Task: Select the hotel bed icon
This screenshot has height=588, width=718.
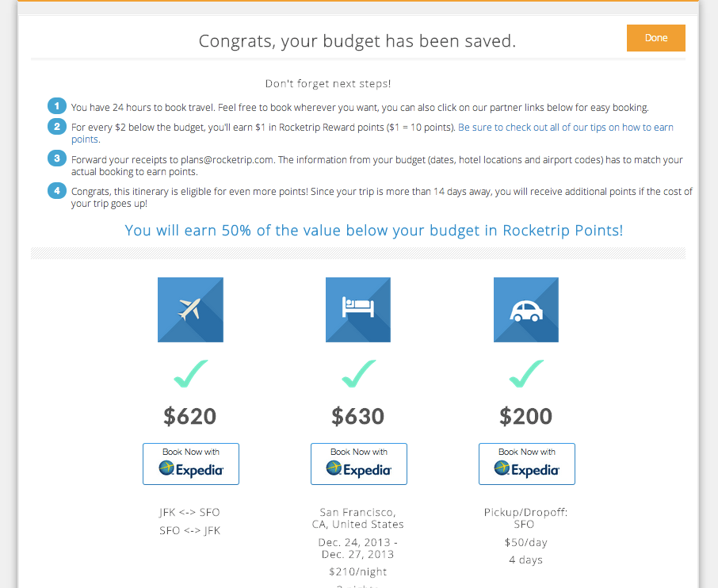Action: pyautogui.click(x=358, y=309)
